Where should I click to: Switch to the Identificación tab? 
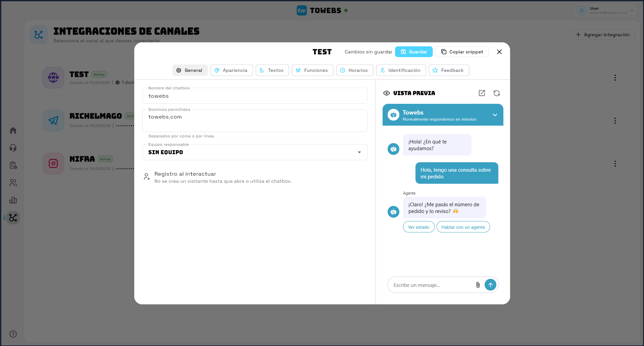401,70
